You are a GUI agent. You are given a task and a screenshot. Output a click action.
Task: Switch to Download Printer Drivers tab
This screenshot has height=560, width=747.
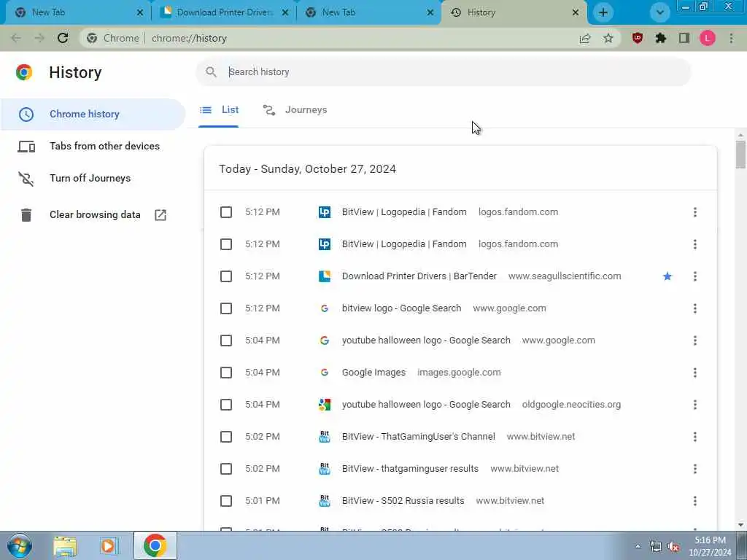[x=224, y=12]
